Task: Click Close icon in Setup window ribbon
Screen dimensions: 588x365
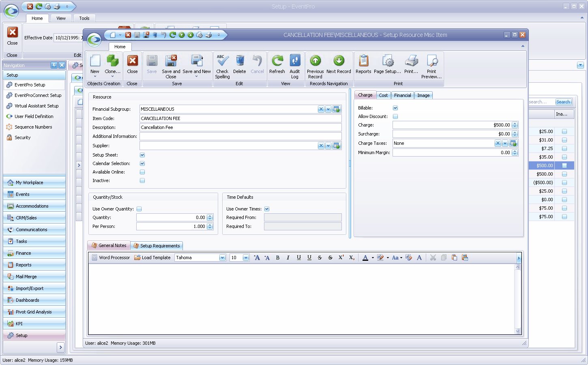Action: click(13, 32)
